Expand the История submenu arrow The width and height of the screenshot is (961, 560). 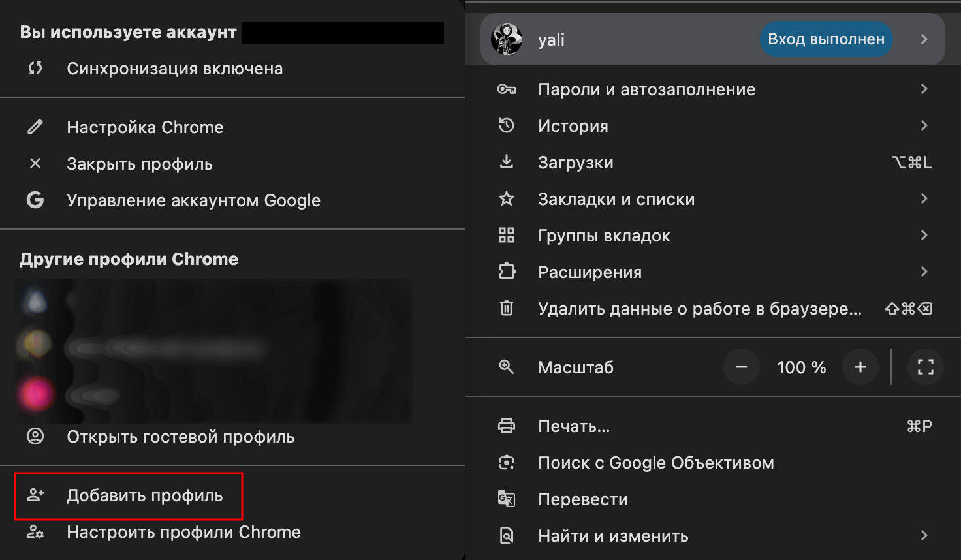924,125
